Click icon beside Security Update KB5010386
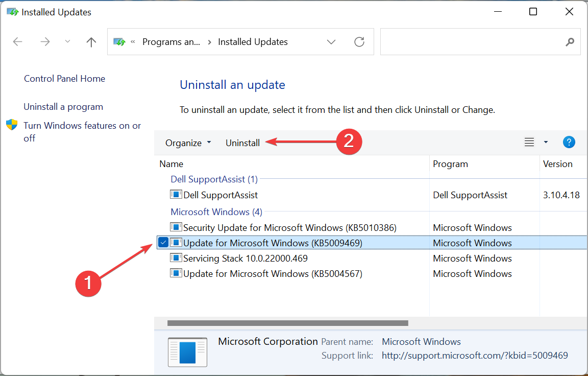The width and height of the screenshot is (588, 376). [176, 227]
